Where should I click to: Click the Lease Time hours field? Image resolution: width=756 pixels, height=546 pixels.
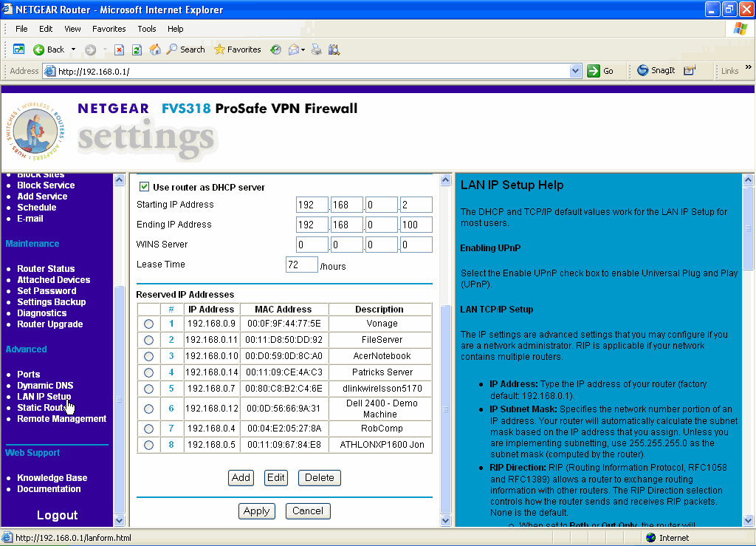pyautogui.click(x=301, y=265)
